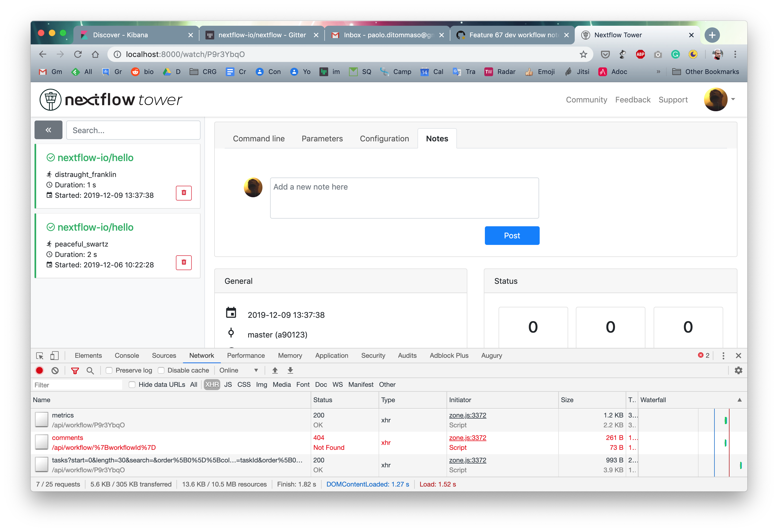Open the DevTools Console tab
Image resolution: width=778 pixels, height=532 pixels.
[x=127, y=356]
